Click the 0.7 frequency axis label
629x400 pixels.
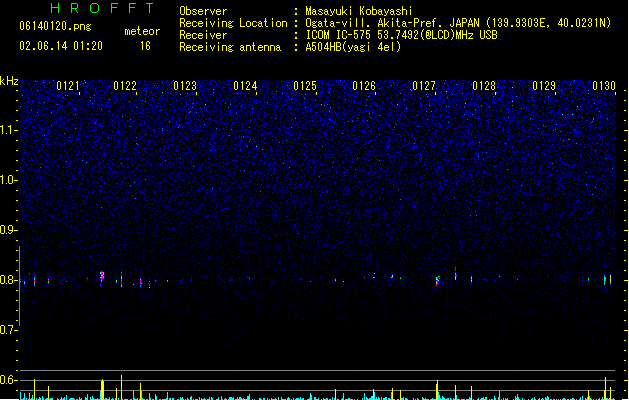[8, 330]
